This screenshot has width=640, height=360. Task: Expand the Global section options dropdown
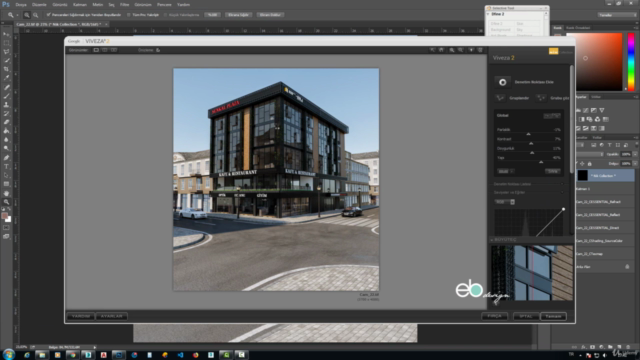(x=551, y=116)
